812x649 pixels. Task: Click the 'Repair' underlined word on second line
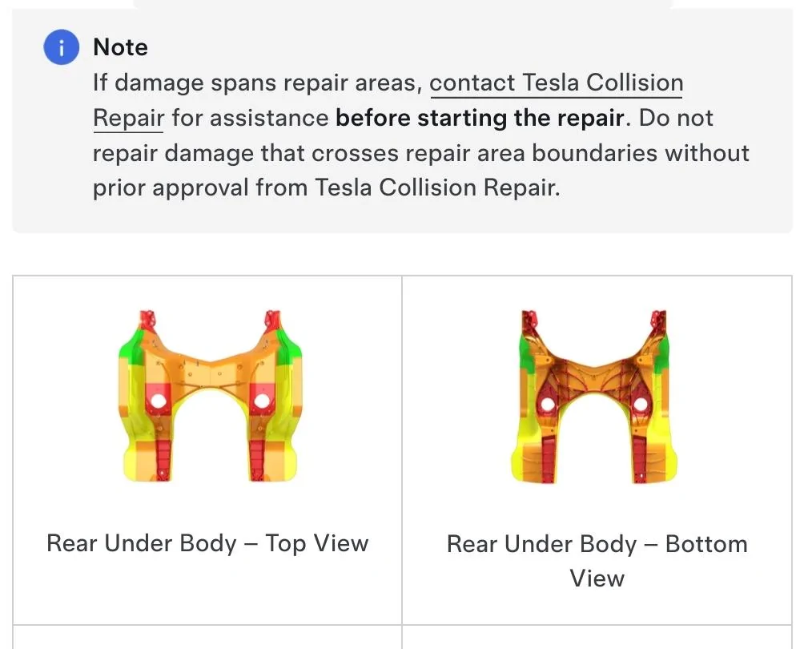pyautogui.click(x=128, y=118)
